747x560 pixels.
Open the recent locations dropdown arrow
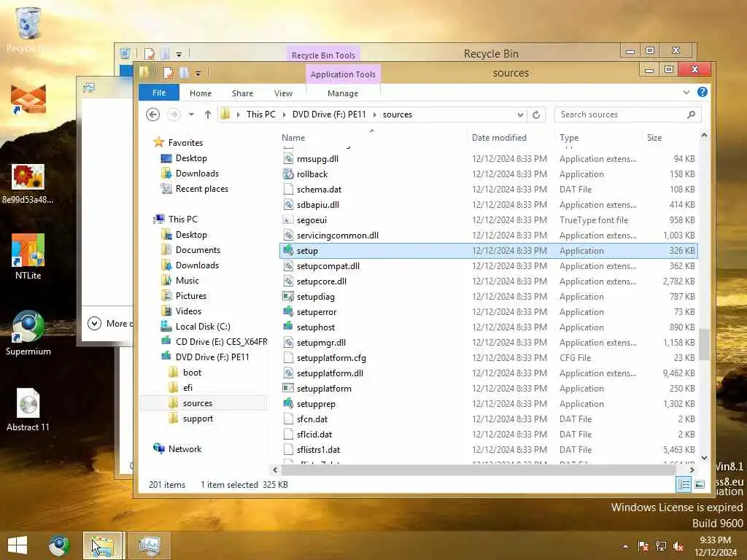pos(191,114)
